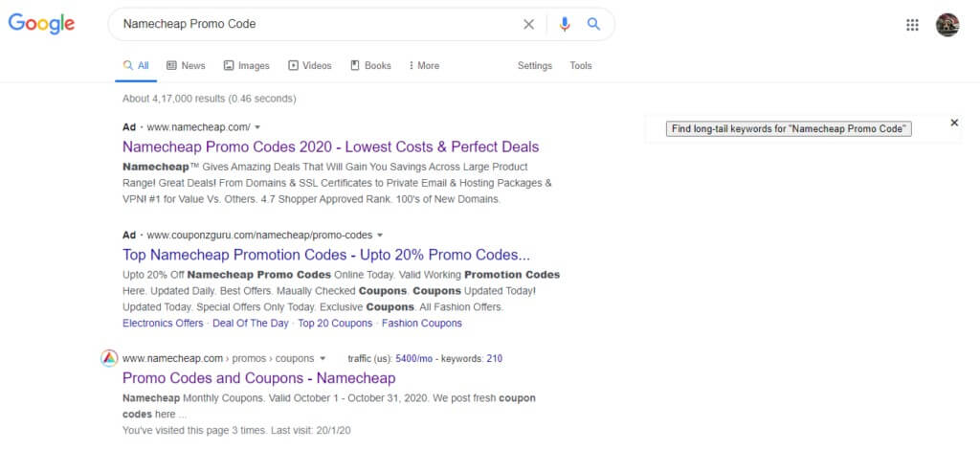The height and width of the screenshot is (450, 980).
Task: Focus the Namecheap Promo Code search field
Action: pyautogui.click(x=319, y=24)
